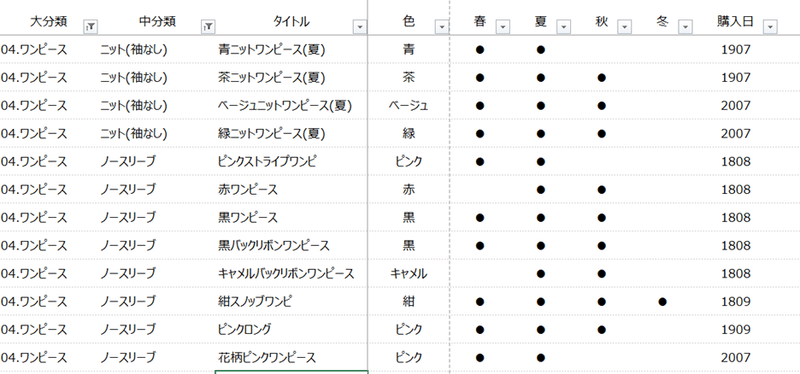Viewport: 800px width, 374px height.
Task: Select the 春 dot in 青ニットワンピース row
Action: (480, 50)
